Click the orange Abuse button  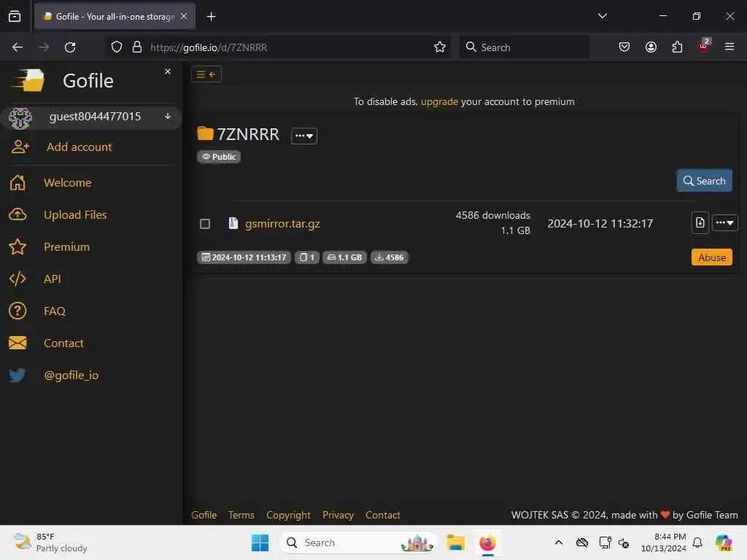click(712, 257)
